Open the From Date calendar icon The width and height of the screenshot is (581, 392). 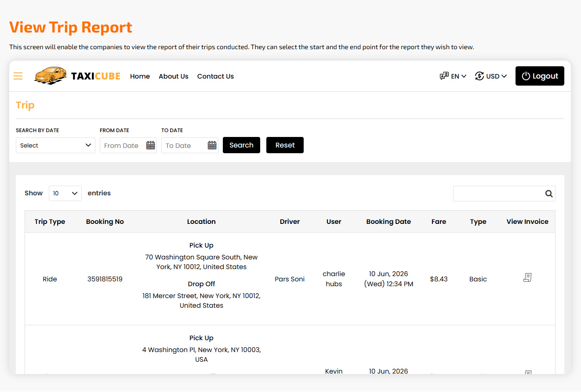click(151, 145)
